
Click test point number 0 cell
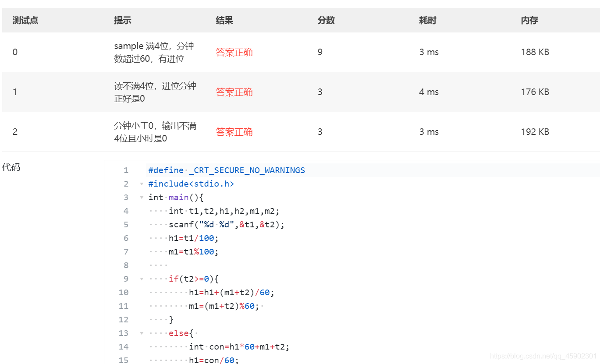pyautogui.click(x=15, y=52)
